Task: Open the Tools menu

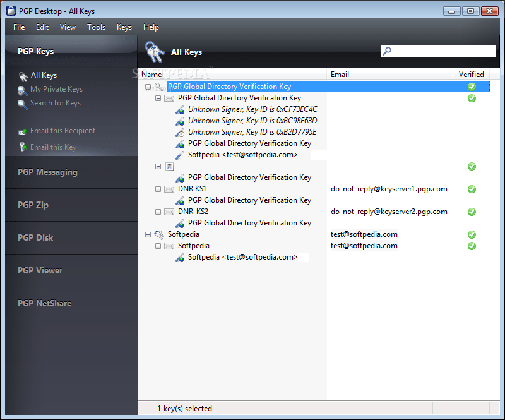Action: pos(96,27)
